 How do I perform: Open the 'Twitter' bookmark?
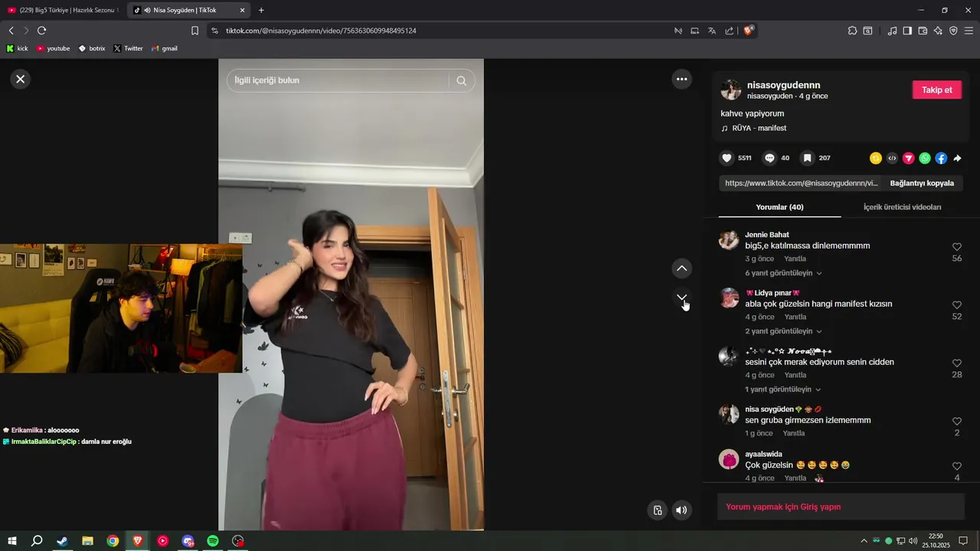[x=128, y=48]
